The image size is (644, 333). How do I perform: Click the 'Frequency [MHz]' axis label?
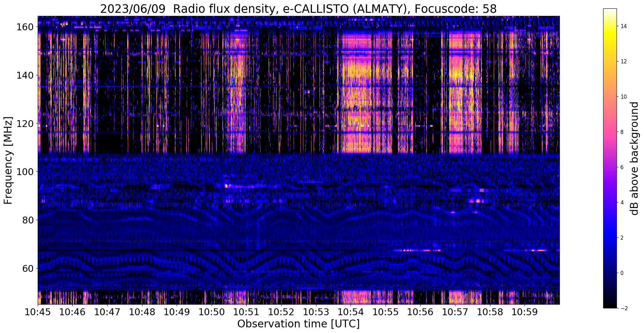[x=8, y=160]
